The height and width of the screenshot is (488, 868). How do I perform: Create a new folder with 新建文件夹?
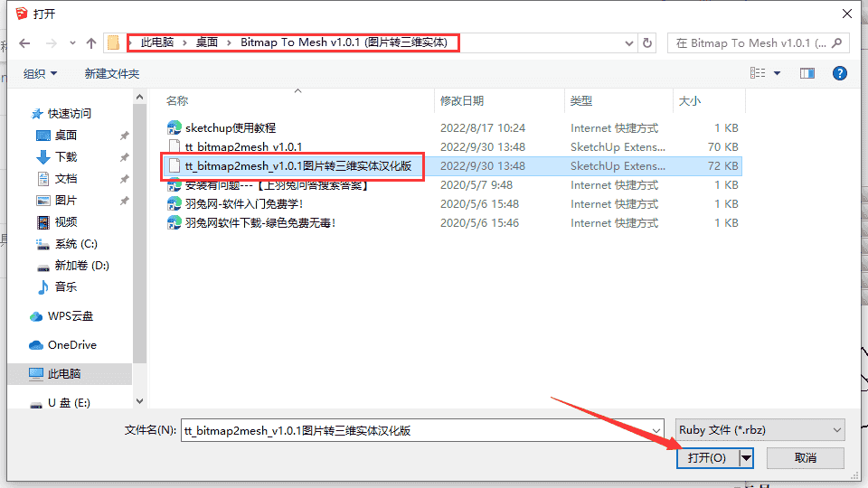click(112, 73)
